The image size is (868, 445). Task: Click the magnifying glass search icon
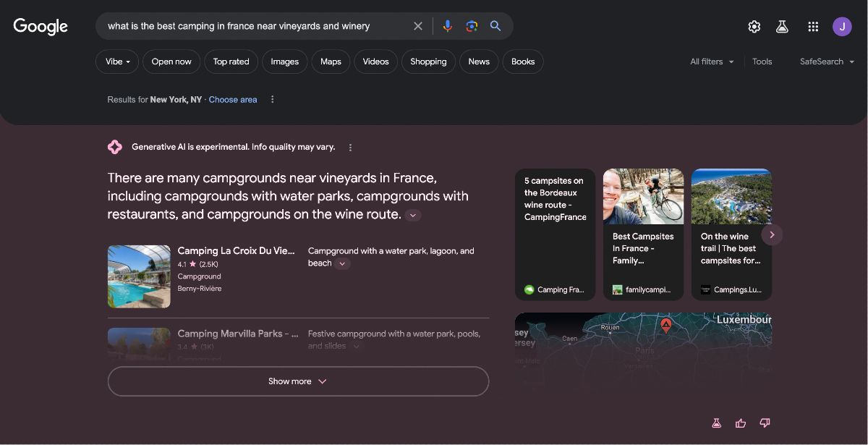click(x=495, y=26)
